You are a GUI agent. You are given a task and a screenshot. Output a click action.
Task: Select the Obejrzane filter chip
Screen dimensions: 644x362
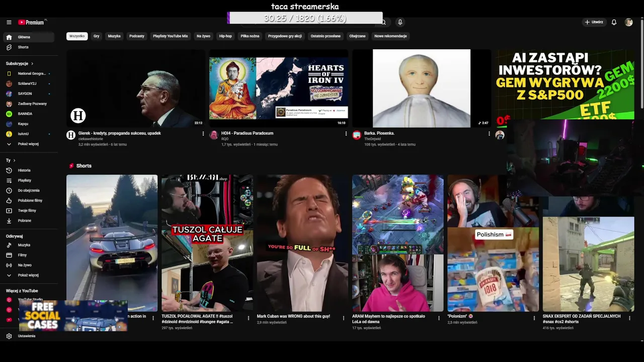click(358, 36)
